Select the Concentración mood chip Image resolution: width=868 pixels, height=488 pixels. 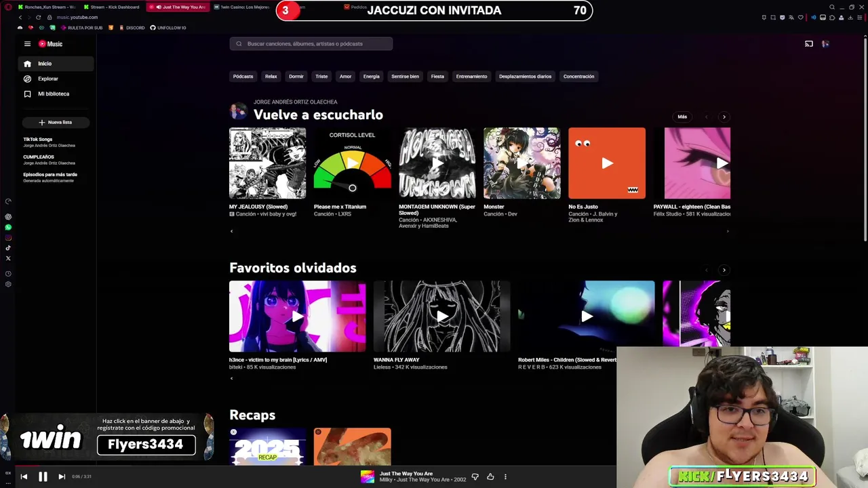point(578,77)
